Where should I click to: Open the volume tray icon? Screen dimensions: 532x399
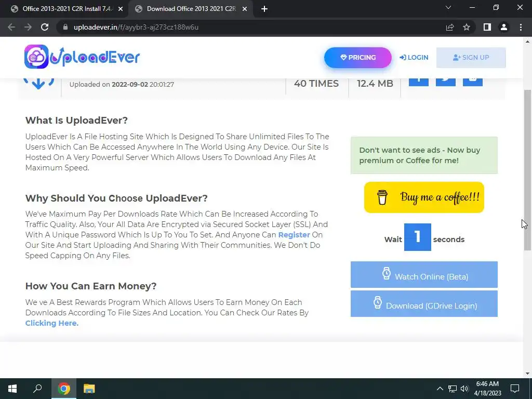464,389
